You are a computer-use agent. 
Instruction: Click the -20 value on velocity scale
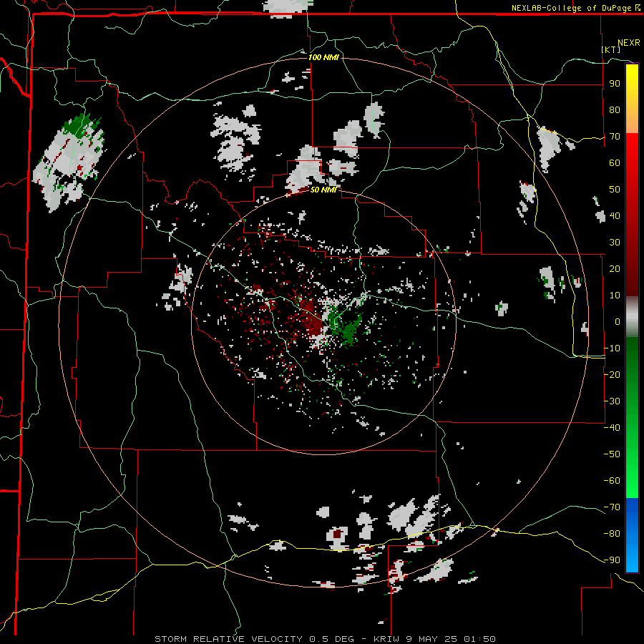pos(612,374)
